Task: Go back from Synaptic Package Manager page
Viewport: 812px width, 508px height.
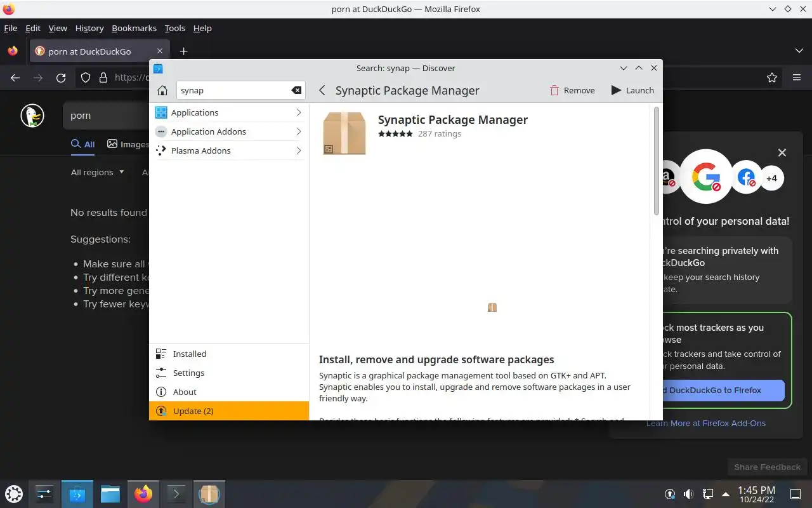Action: (x=322, y=90)
